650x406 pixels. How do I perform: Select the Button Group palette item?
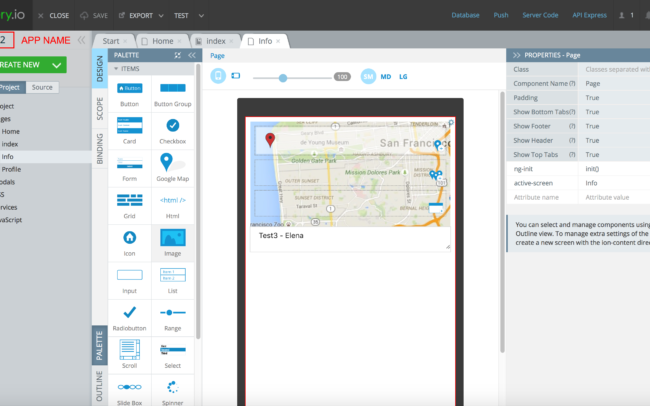click(x=172, y=94)
